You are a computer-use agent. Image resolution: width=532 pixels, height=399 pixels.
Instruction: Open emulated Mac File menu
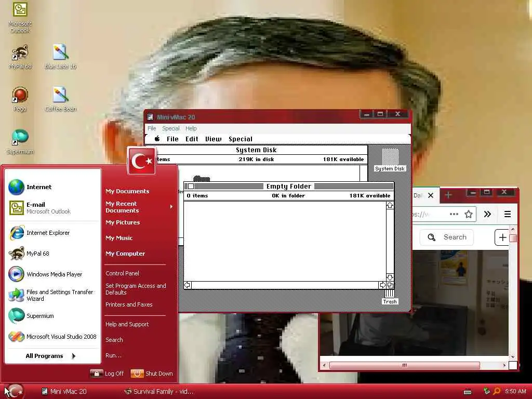pos(172,139)
